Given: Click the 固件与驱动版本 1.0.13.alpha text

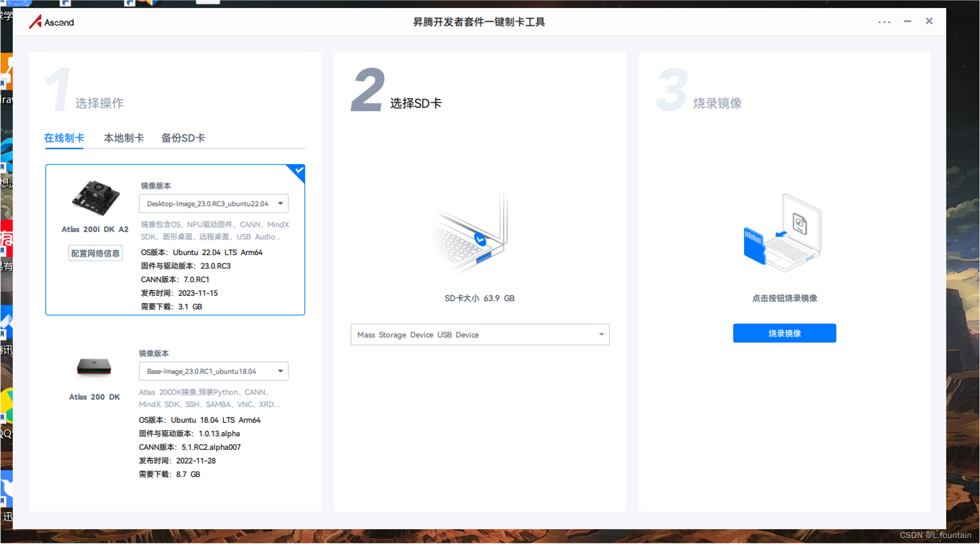Looking at the screenshot, I should tap(190, 434).
